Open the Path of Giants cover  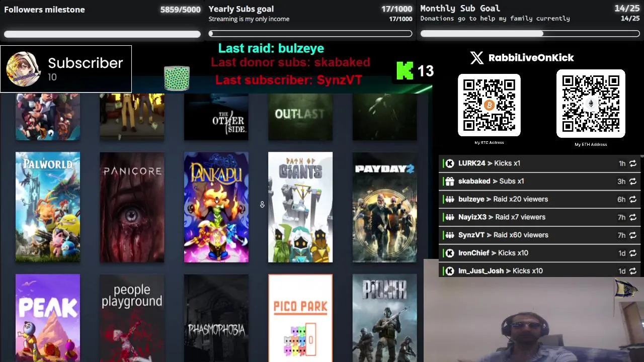click(x=300, y=207)
